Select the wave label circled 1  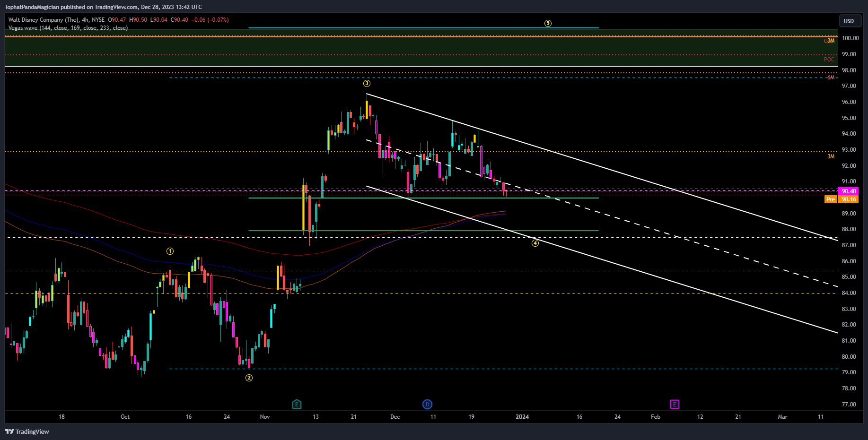click(x=170, y=251)
